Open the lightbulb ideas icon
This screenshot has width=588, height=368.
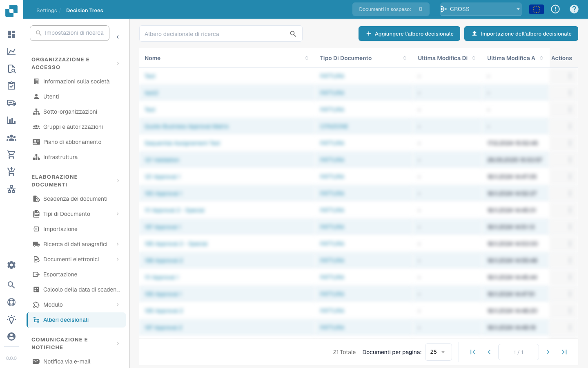pos(11,319)
